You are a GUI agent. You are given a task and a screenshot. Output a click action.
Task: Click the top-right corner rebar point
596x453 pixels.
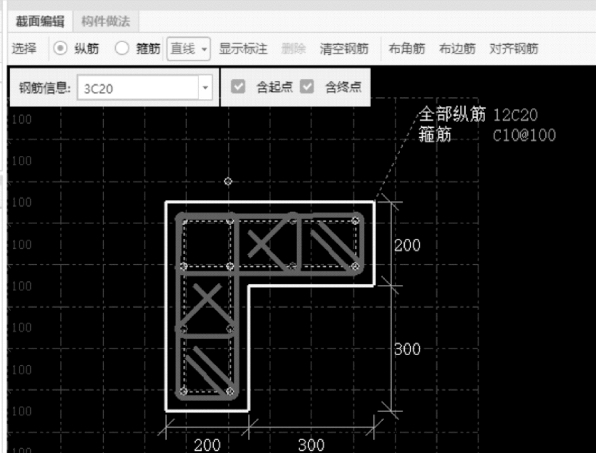355,220
